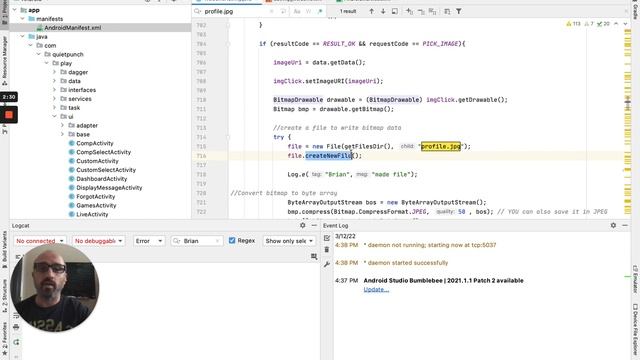Collapse the app module node

[x=15, y=10]
